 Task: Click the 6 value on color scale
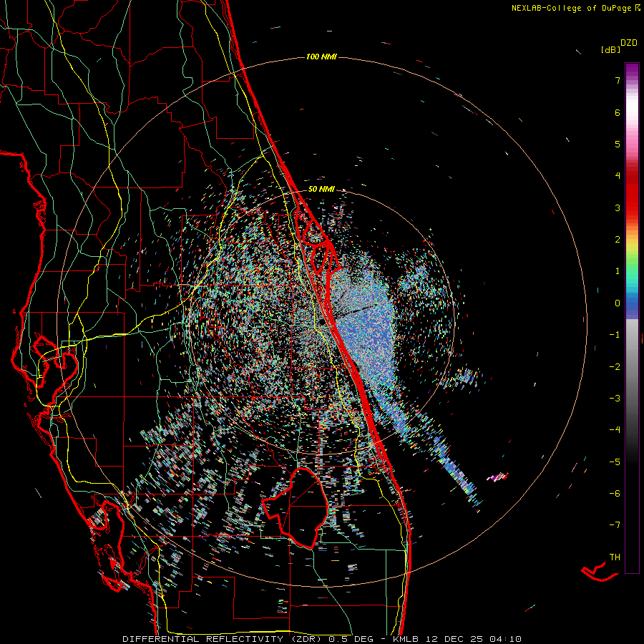point(618,112)
